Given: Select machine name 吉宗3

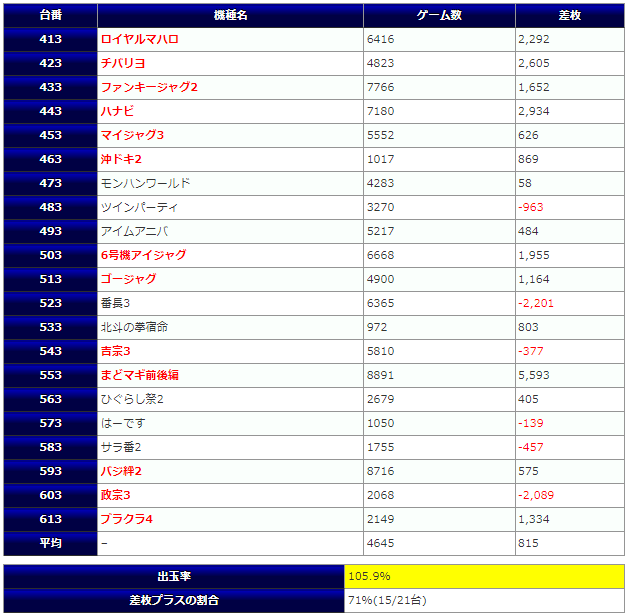Looking at the screenshot, I should [116, 351].
